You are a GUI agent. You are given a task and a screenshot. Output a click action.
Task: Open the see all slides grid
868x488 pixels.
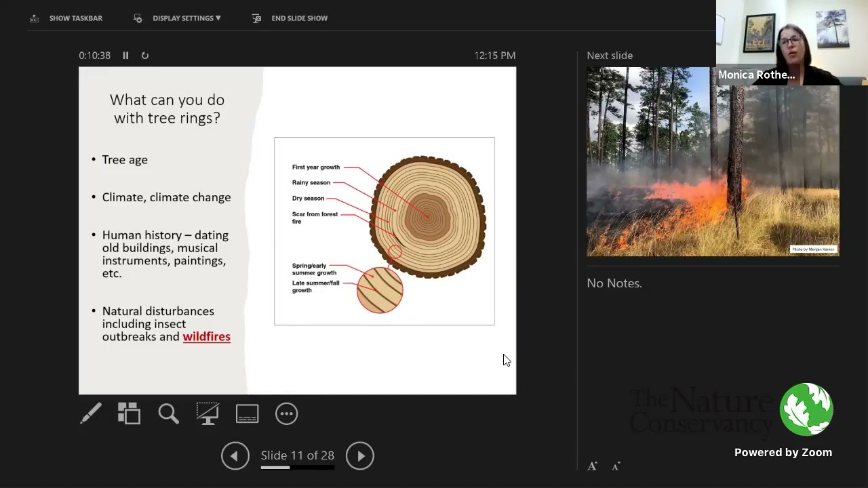tap(129, 413)
